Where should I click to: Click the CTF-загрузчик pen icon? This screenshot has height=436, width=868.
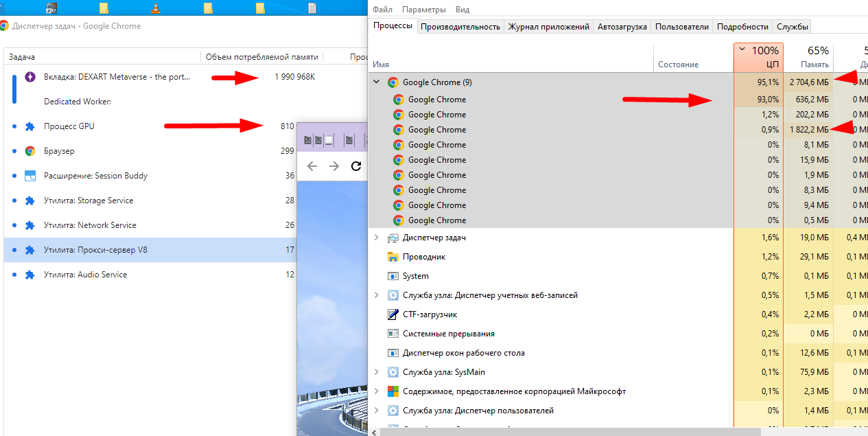[x=393, y=314]
